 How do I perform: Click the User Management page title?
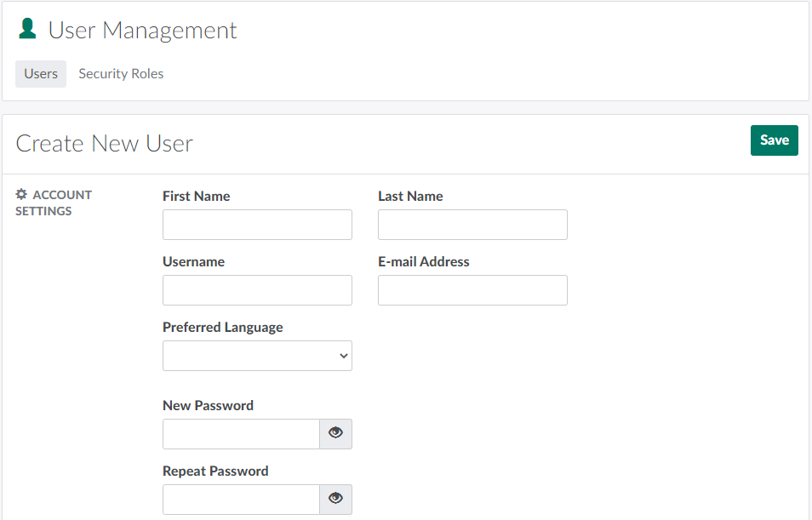tap(142, 31)
